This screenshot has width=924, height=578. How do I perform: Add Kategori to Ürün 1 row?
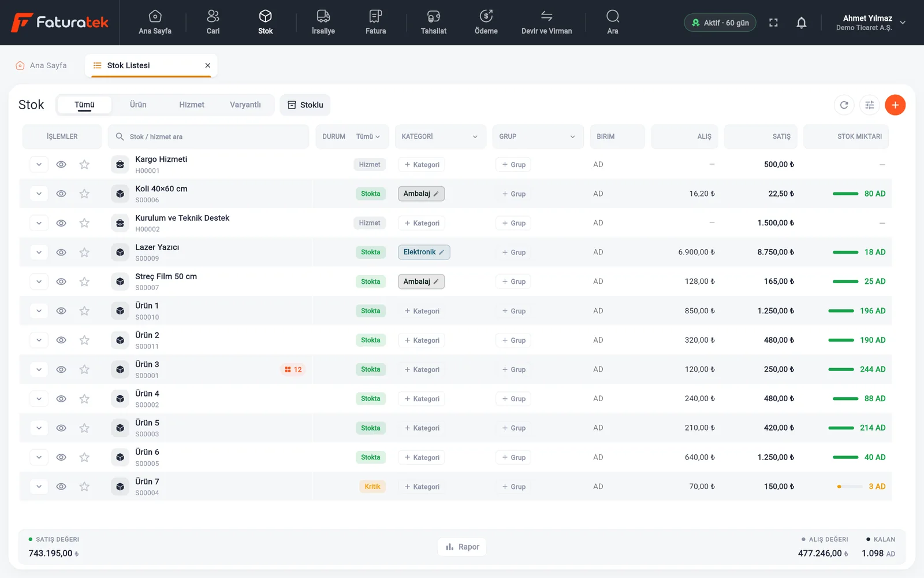pos(422,311)
